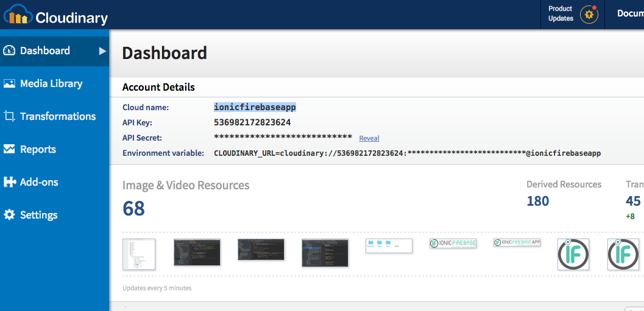
Task: Open Product Updates gear notification icon
Action: click(x=589, y=15)
